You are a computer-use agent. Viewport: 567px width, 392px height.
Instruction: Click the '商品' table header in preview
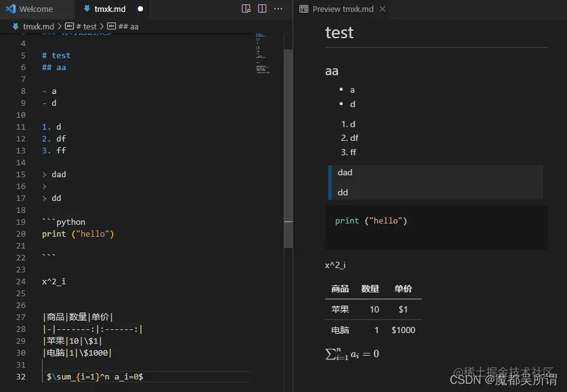coord(340,289)
